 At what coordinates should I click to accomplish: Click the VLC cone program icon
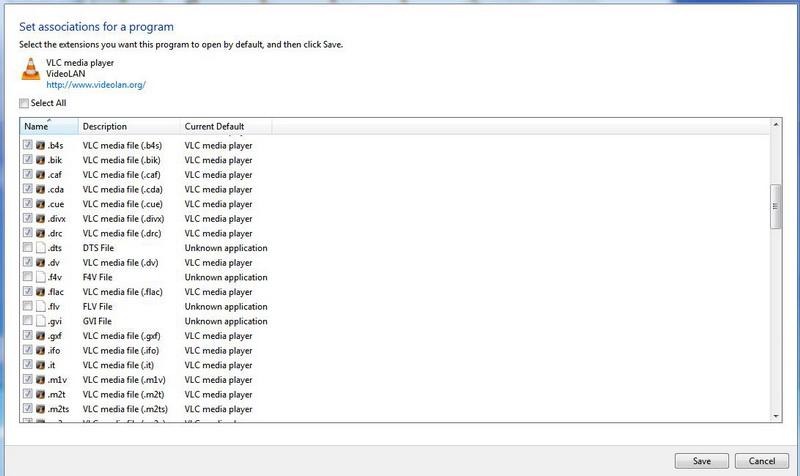tap(31, 69)
